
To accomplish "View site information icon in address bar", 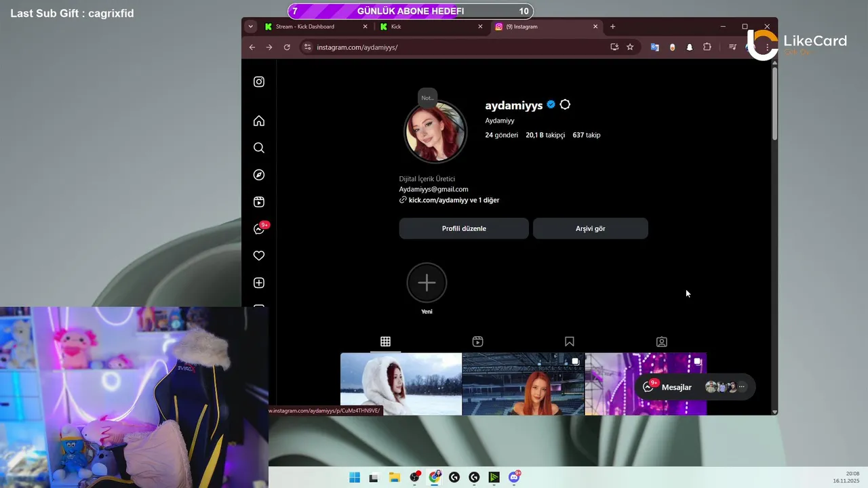I will (307, 47).
